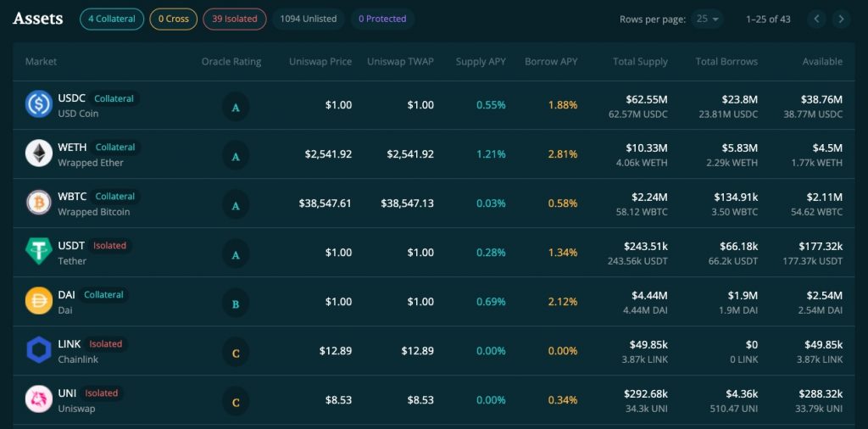Sort by Uniswap Price column
Viewport: 868px width, 429px height.
320,61
